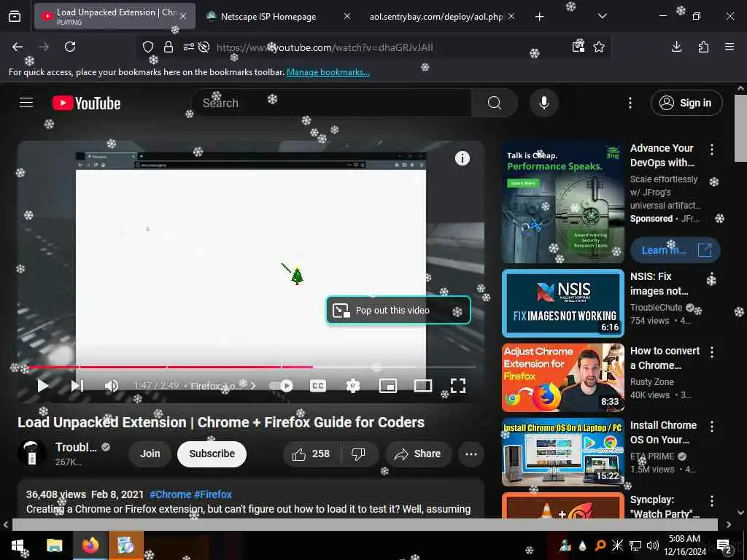Open Install Chrome OS video thumbnail
747x560 pixels.
point(562,452)
